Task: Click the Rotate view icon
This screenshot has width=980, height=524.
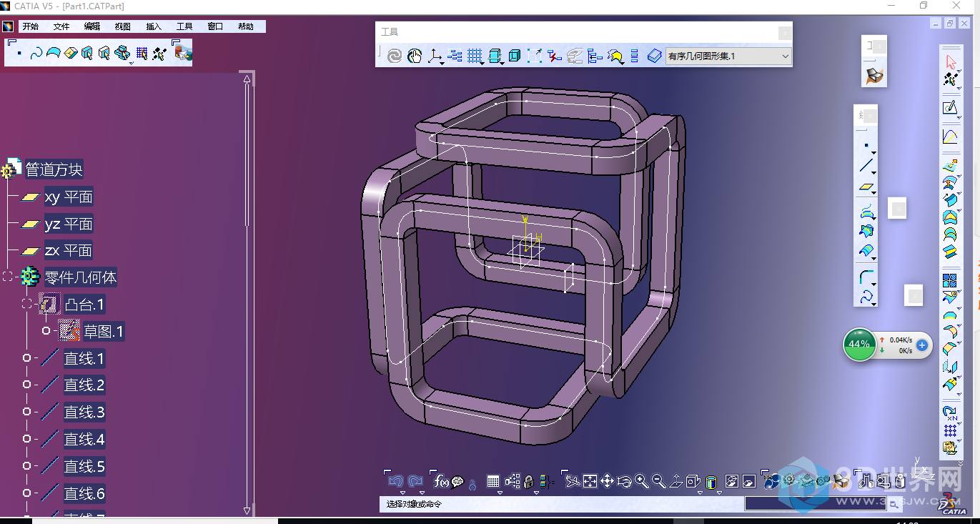Action: coord(624,481)
